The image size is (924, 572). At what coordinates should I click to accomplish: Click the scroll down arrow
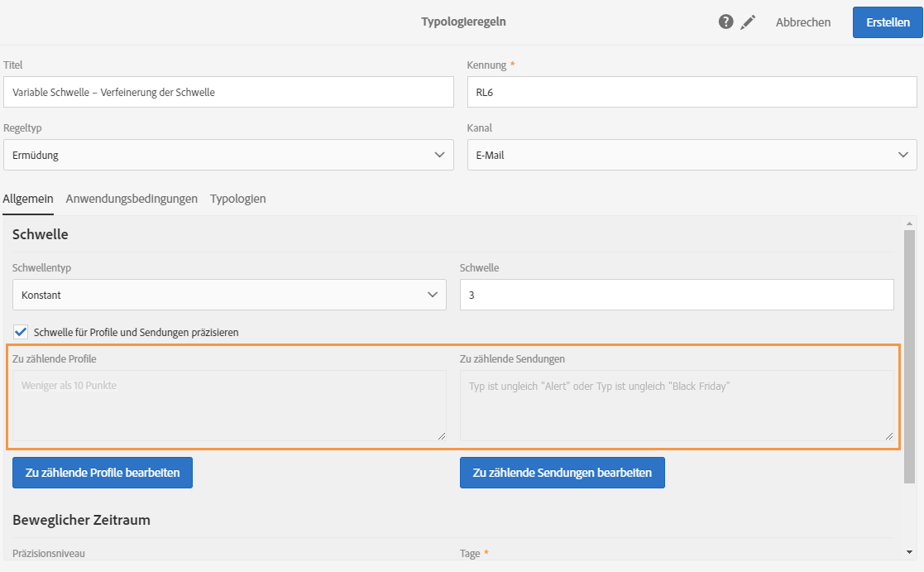pos(909,552)
